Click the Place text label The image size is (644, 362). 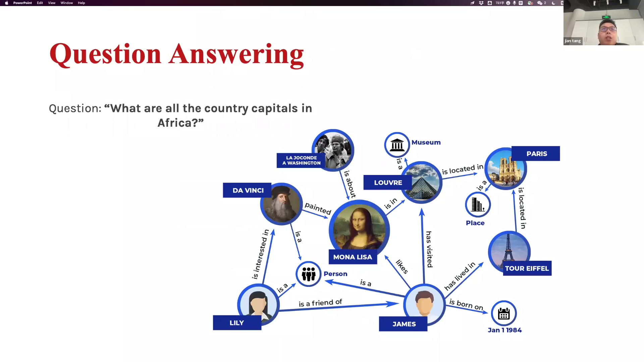coord(475,223)
